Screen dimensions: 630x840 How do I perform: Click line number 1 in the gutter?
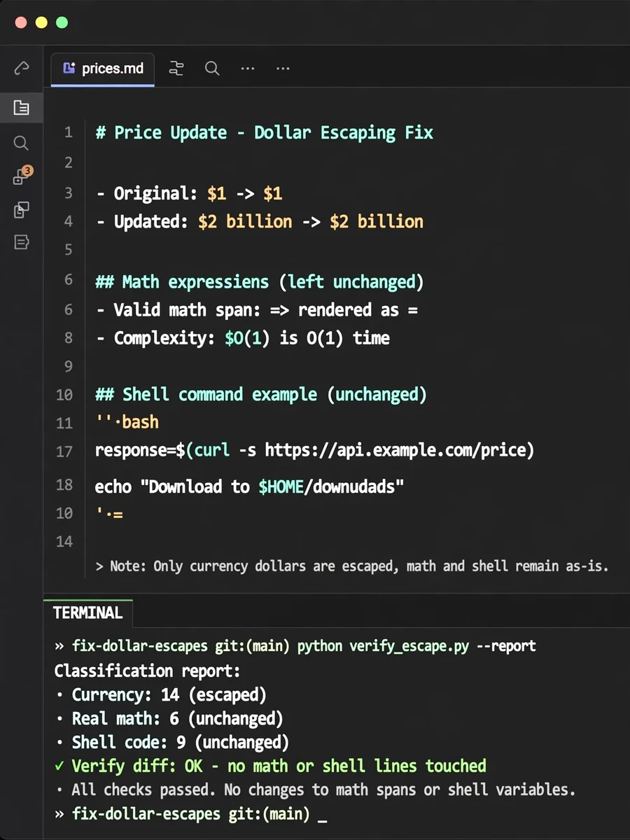pyautogui.click(x=68, y=133)
